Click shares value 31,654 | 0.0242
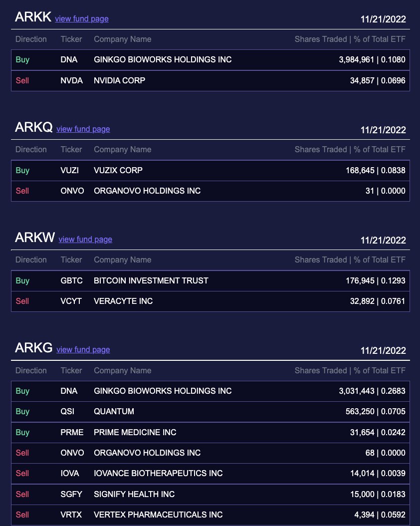 (x=378, y=432)
